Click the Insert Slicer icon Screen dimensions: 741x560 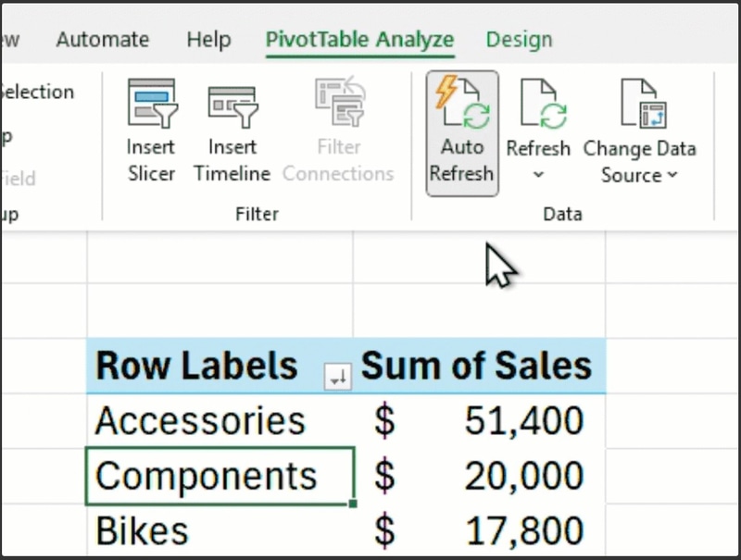(151, 104)
